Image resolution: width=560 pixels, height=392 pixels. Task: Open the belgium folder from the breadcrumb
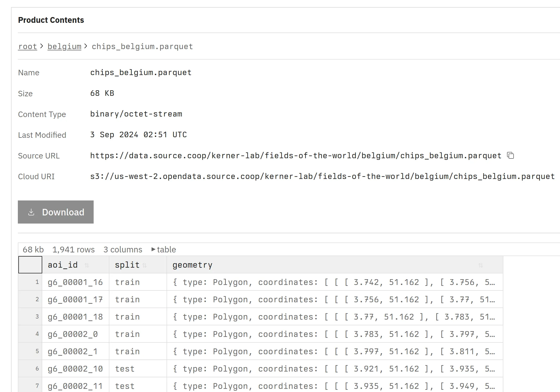tap(64, 46)
